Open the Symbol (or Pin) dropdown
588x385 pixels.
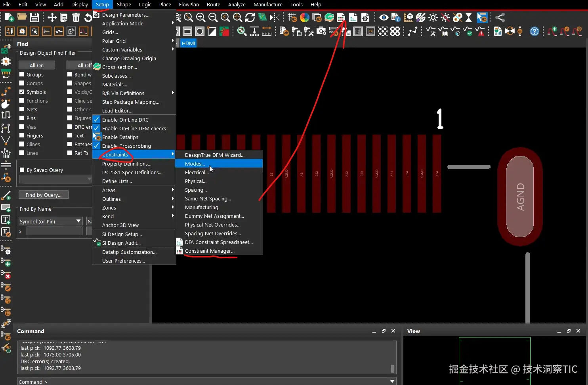point(50,221)
